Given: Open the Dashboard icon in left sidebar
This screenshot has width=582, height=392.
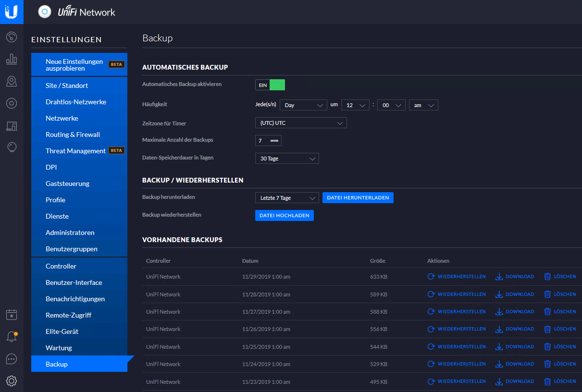Looking at the screenshot, I should pyautogui.click(x=12, y=37).
